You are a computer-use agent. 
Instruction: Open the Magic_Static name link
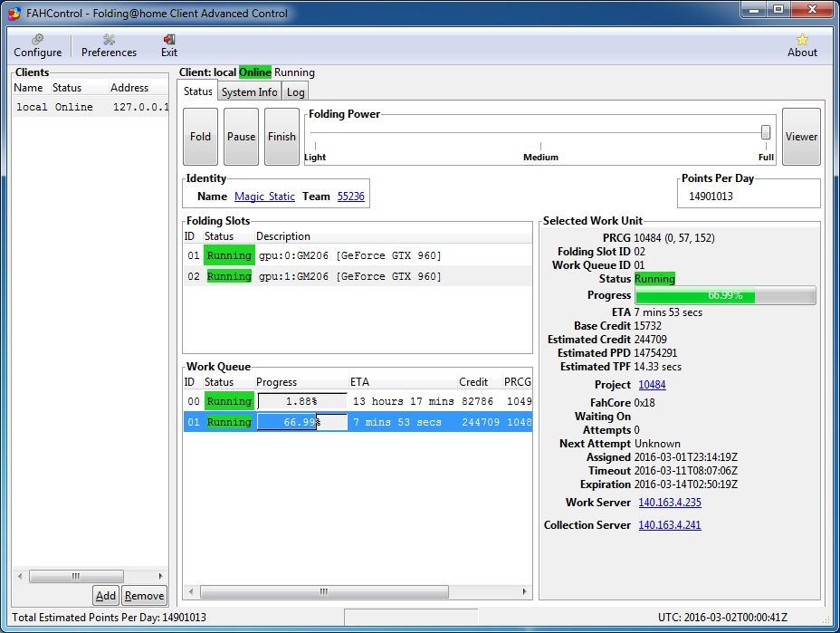264,197
